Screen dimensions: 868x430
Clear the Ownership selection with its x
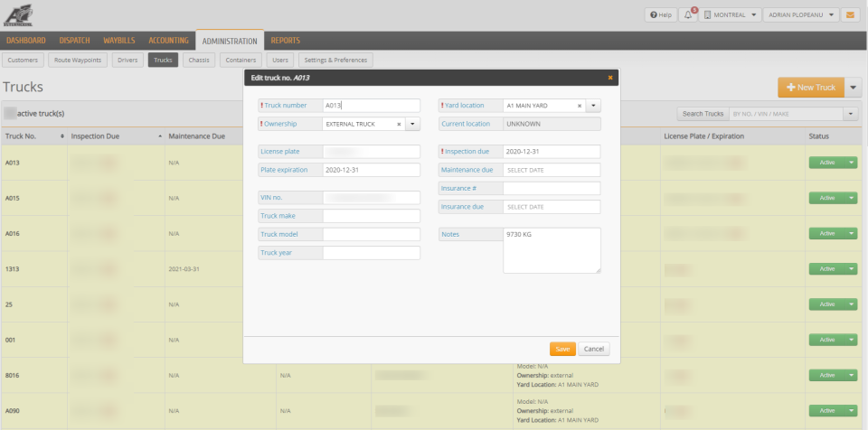tap(399, 124)
